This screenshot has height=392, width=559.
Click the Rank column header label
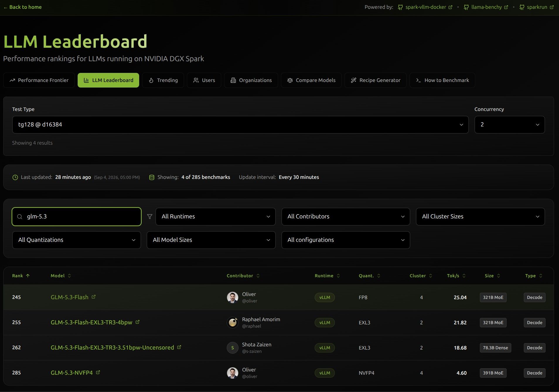coord(18,276)
